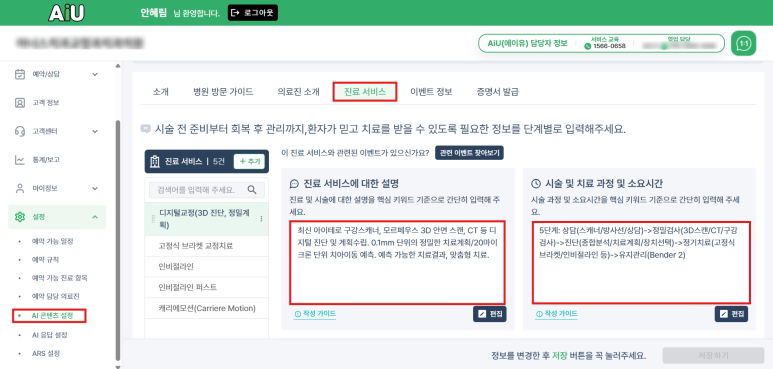Switch to the 의료진 소개 tab
This screenshot has width=773, height=369.
click(298, 92)
